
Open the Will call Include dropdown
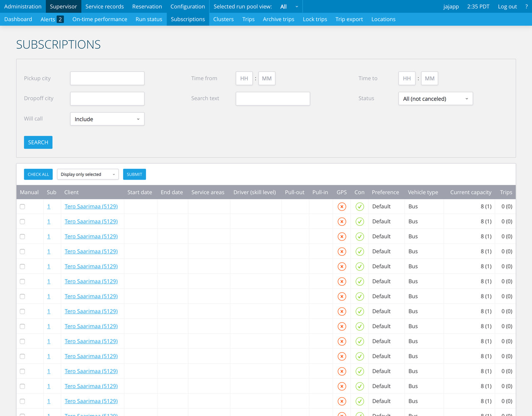tap(107, 119)
